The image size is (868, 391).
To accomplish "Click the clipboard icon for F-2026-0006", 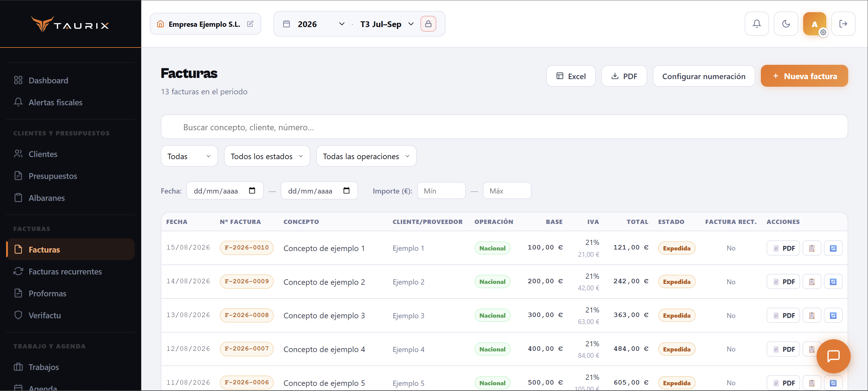I will click(812, 383).
